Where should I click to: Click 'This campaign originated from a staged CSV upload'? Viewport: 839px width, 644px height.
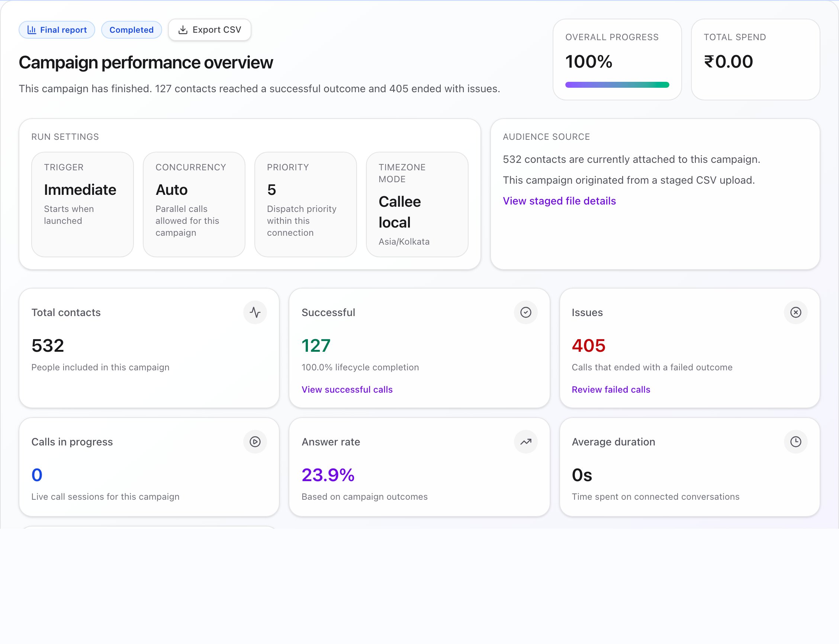(x=629, y=180)
